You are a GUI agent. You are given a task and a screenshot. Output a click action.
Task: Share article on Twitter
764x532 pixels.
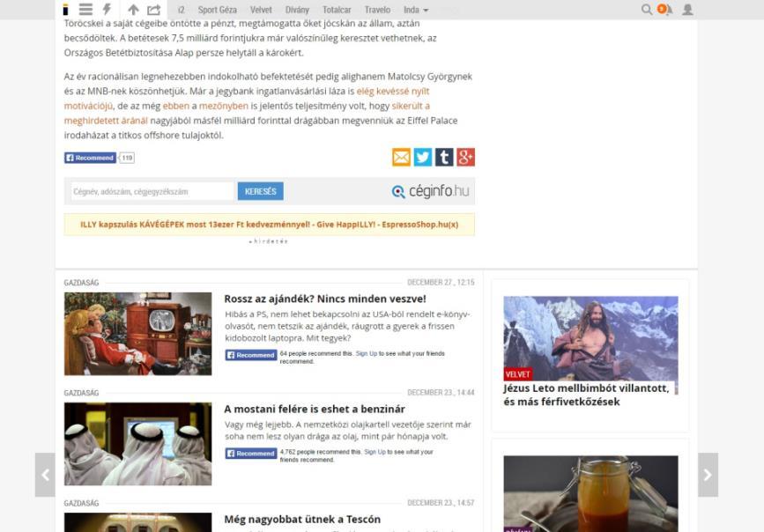(x=423, y=158)
